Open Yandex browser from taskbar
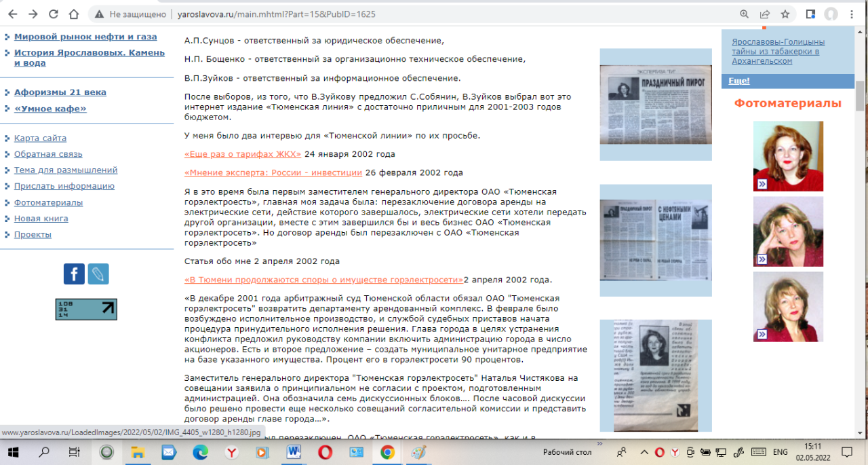The height and width of the screenshot is (465, 868). coord(231,452)
